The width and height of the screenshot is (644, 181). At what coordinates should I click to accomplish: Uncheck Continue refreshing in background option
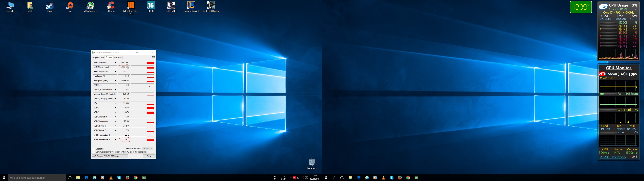click(x=94, y=152)
